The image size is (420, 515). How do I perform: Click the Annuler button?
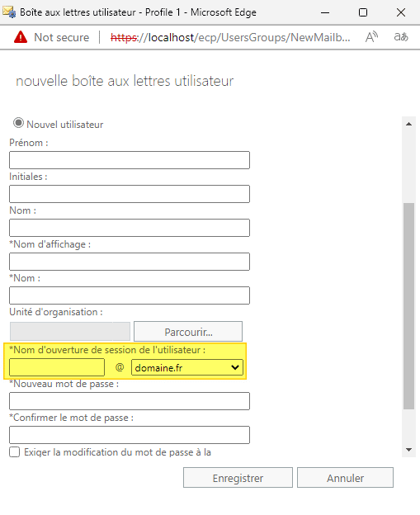pyautogui.click(x=345, y=478)
